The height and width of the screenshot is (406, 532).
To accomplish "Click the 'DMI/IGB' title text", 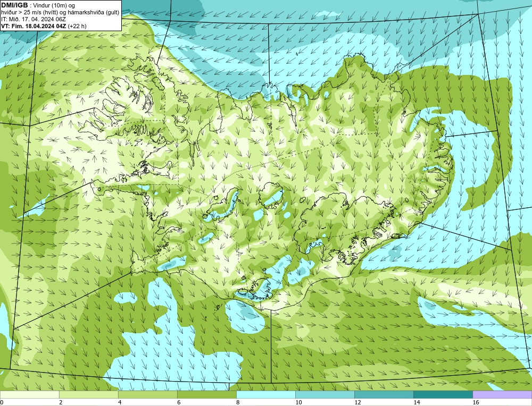I will click(14, 5).
